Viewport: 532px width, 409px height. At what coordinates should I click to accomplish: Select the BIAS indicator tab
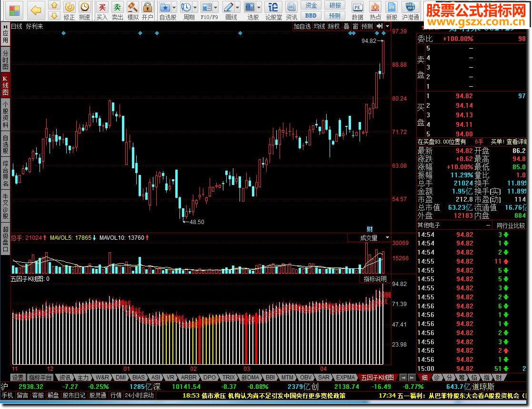pos(139,378)
